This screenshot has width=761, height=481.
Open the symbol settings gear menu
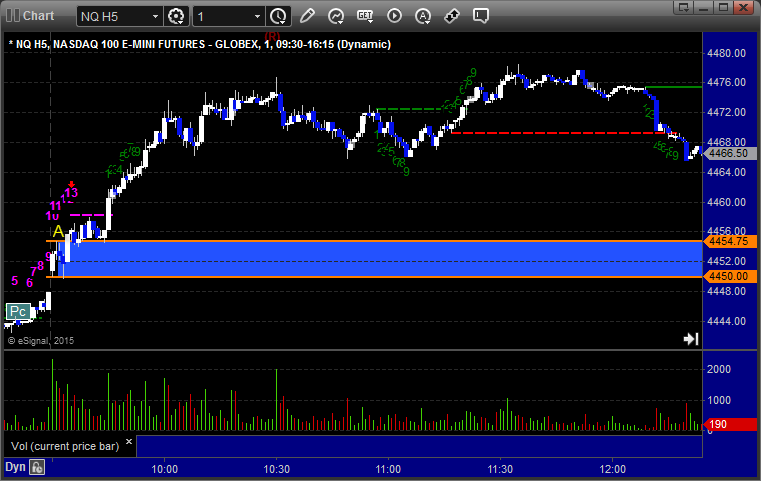[176, 17]
